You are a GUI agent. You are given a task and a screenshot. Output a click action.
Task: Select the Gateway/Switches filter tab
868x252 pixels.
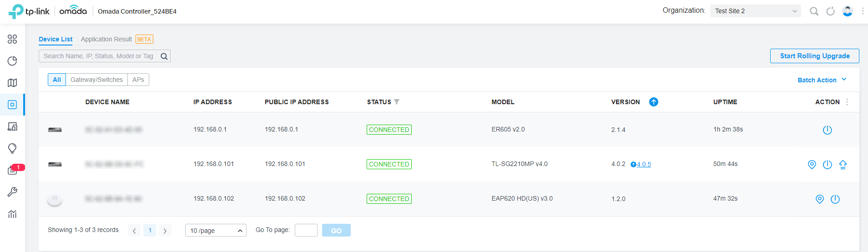(x=96, y=80)
